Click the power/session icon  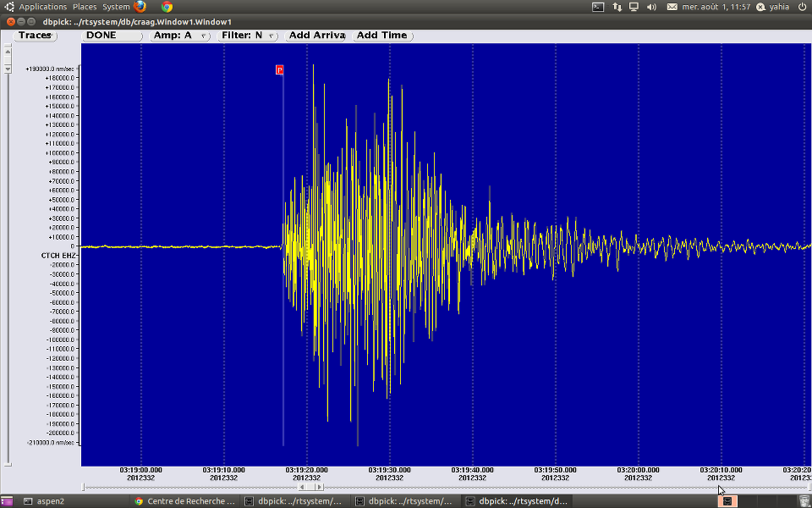tap(802, 6)
